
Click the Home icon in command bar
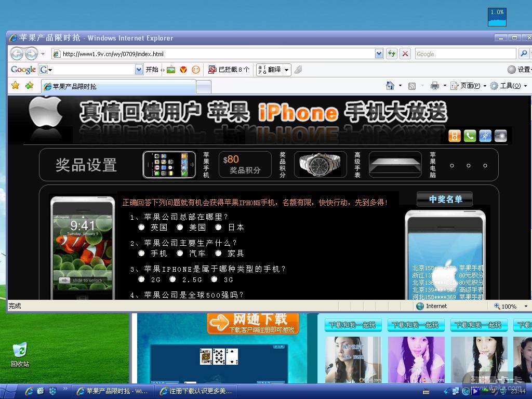(x=390, y=86)
